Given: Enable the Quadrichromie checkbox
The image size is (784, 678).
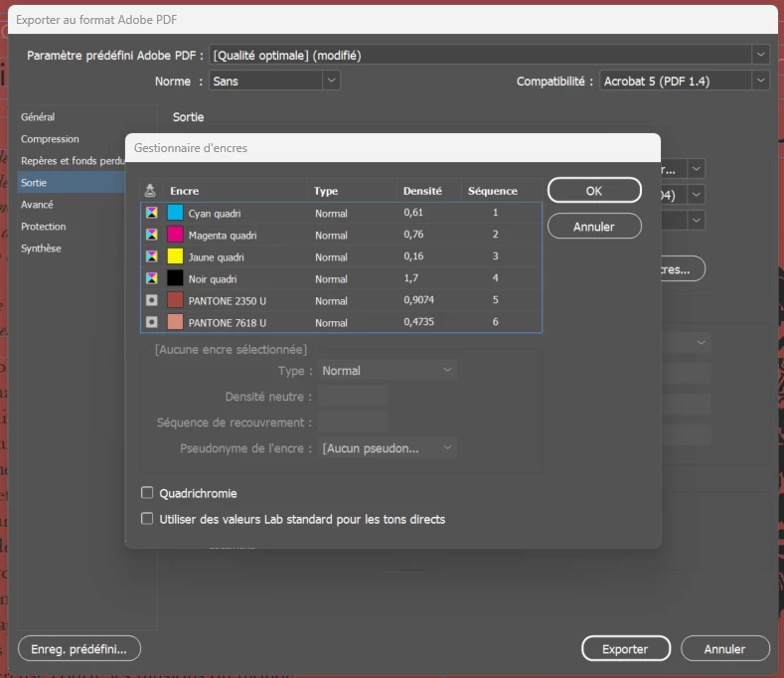Looking at the screenshot, I should click(x=147, y=493).
